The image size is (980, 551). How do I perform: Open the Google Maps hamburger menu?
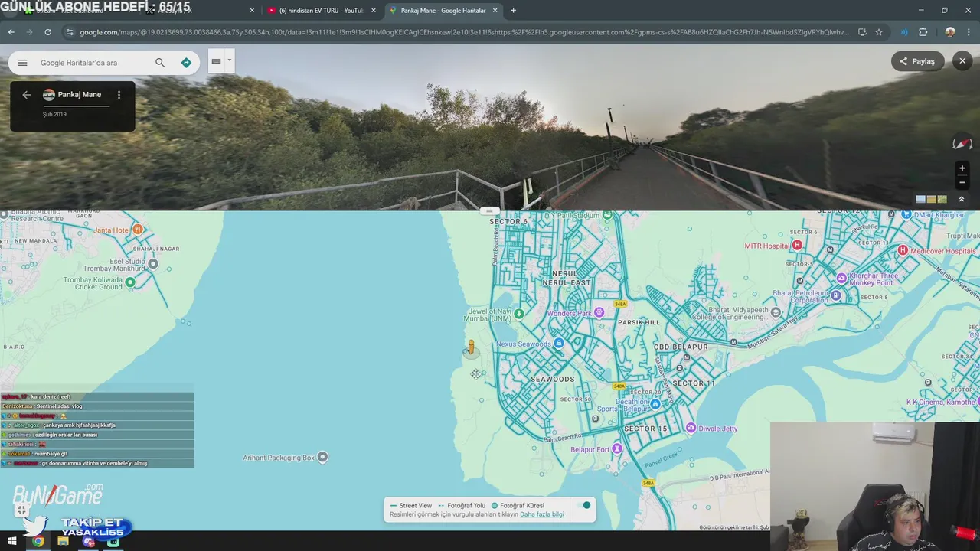22,63
